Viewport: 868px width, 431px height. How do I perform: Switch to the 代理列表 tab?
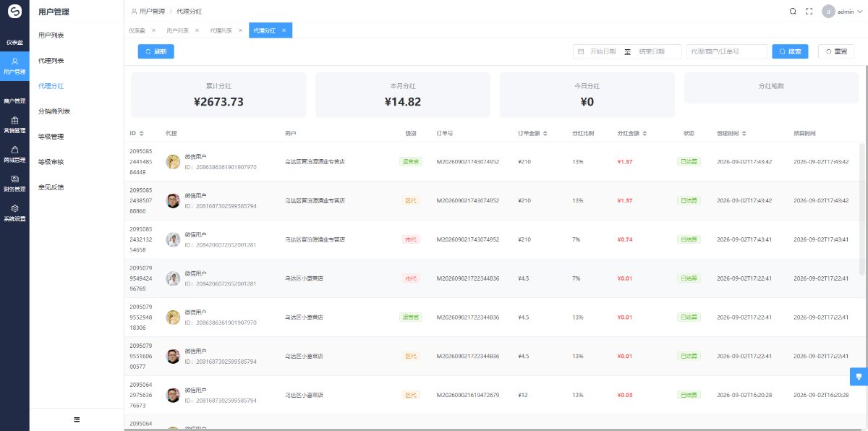[x=221, y=30]
